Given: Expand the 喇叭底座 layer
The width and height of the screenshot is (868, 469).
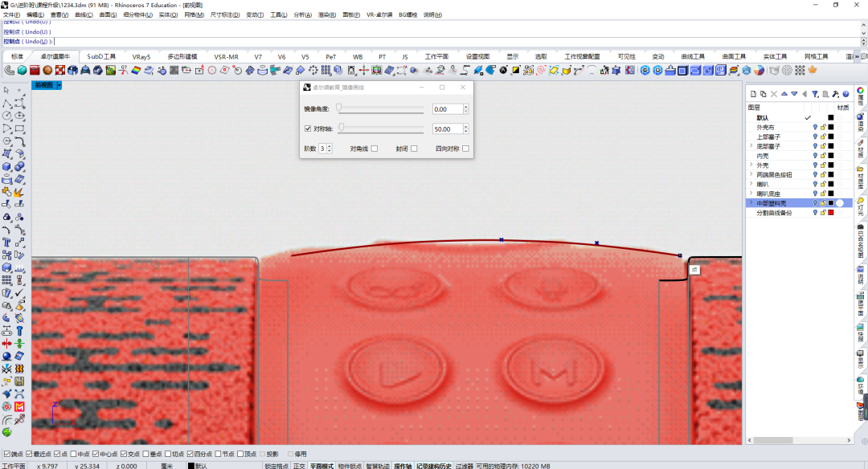Looking at the screenshot, I should [x=751, y=194].
